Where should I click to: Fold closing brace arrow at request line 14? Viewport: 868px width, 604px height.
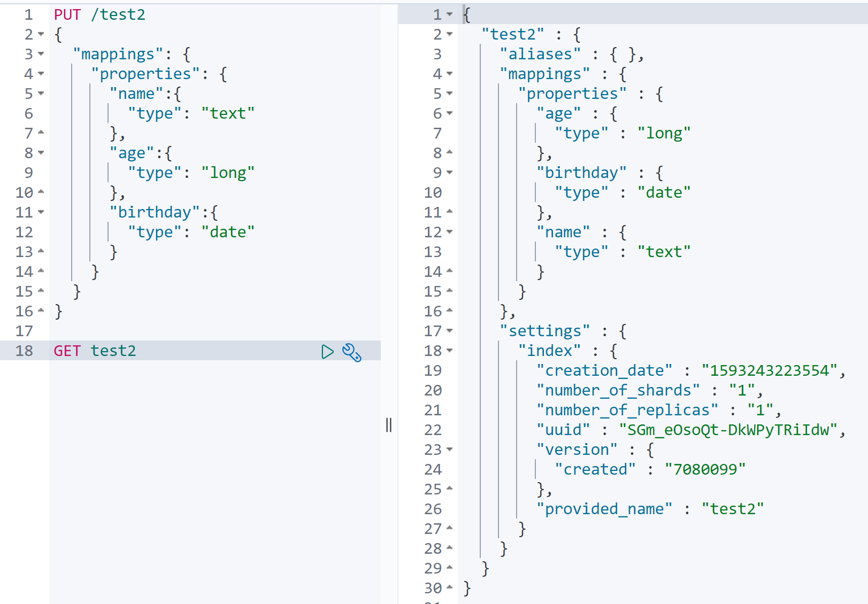41,271
